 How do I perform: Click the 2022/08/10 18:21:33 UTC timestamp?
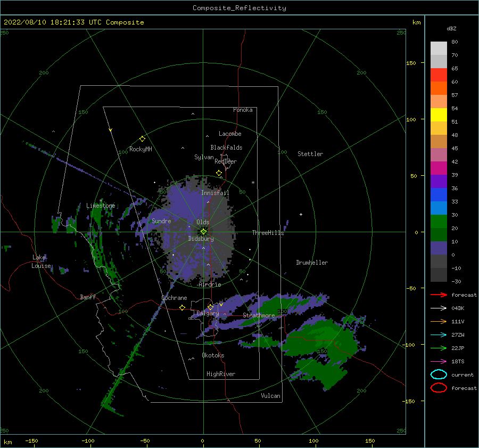pyautogui.click(x=48, y=22)
